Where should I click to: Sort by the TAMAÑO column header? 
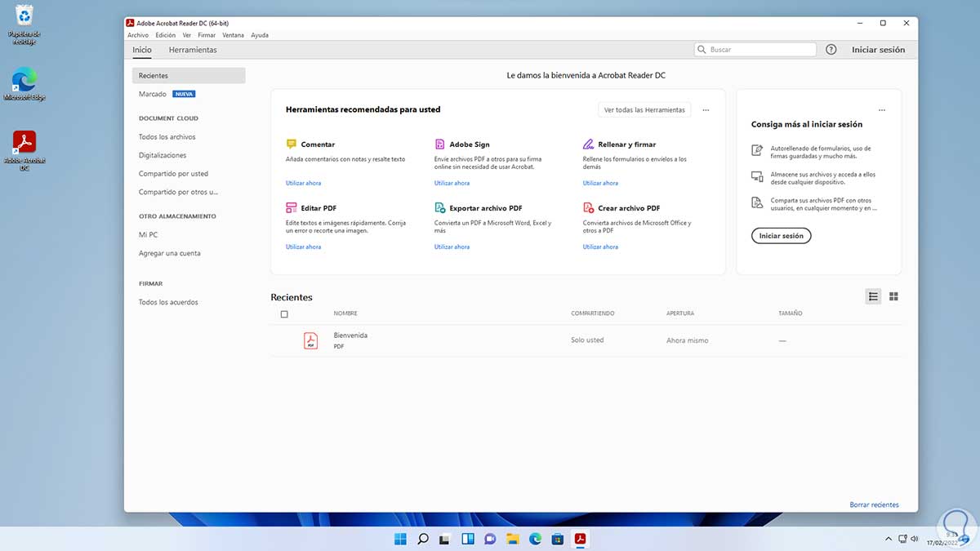(x=791, y=313)
